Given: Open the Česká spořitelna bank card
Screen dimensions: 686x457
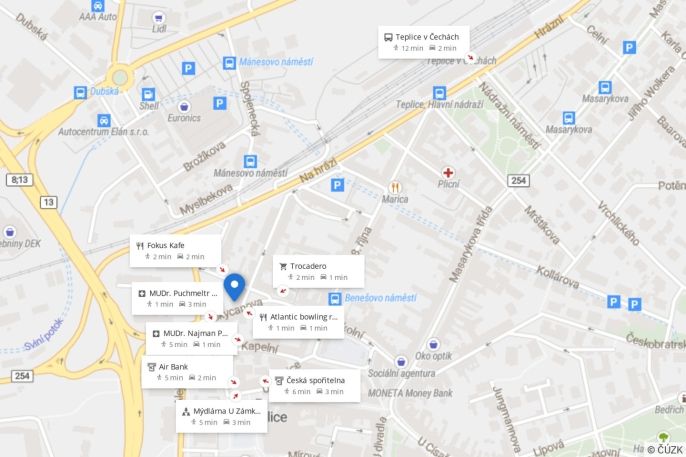Looking at the screenshot, I should click(315, 386).
